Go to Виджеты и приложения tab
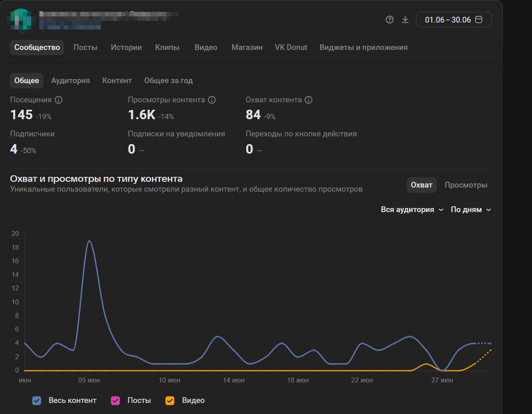The height and width of the screenshot is (414, 532). (x=363, y=48)
